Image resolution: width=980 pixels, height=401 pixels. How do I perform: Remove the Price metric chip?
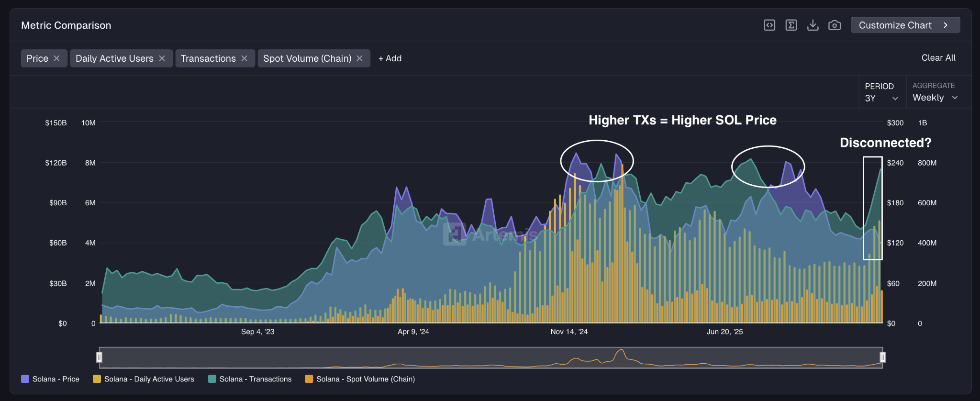click(x=56, y=58)
